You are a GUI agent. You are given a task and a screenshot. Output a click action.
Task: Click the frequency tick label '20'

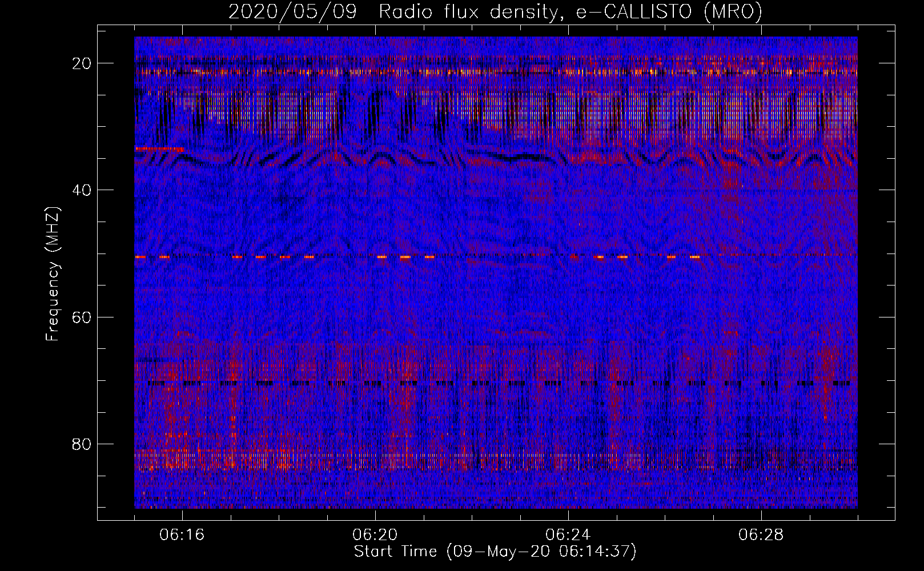point(82,63)
